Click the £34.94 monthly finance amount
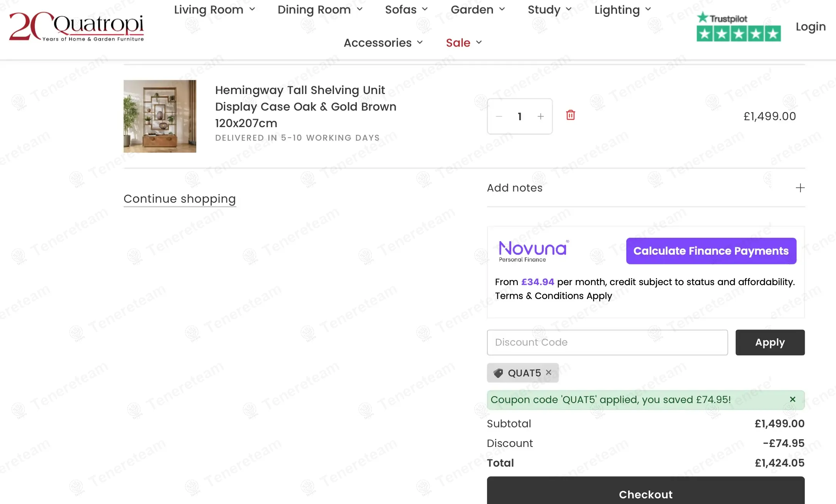836x504 pixels. click(538, 282)
